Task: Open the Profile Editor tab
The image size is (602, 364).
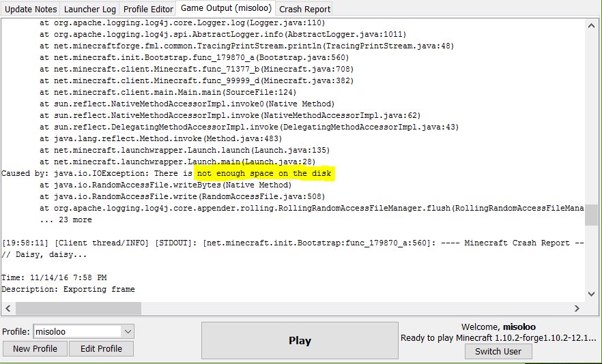Action: 148,10
